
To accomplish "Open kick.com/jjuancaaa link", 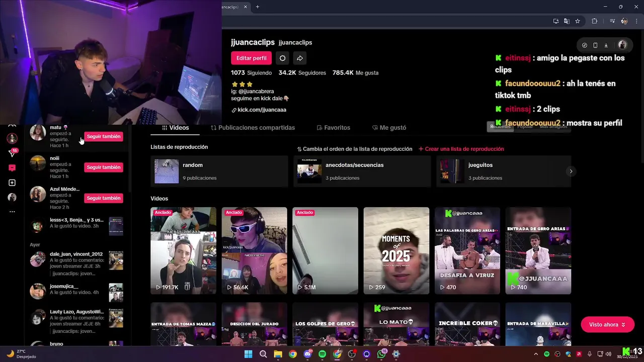I will [x=262, y=110].
